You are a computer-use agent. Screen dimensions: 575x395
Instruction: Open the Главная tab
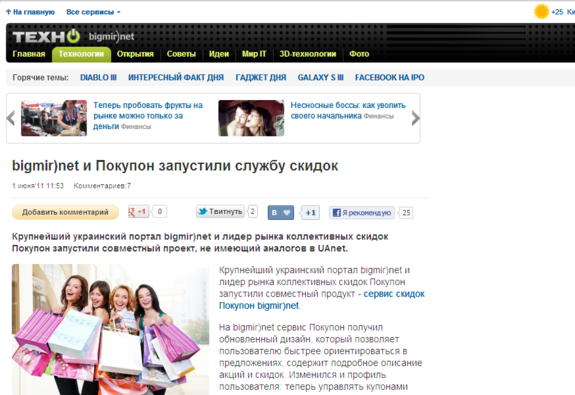tap(29, 54)
